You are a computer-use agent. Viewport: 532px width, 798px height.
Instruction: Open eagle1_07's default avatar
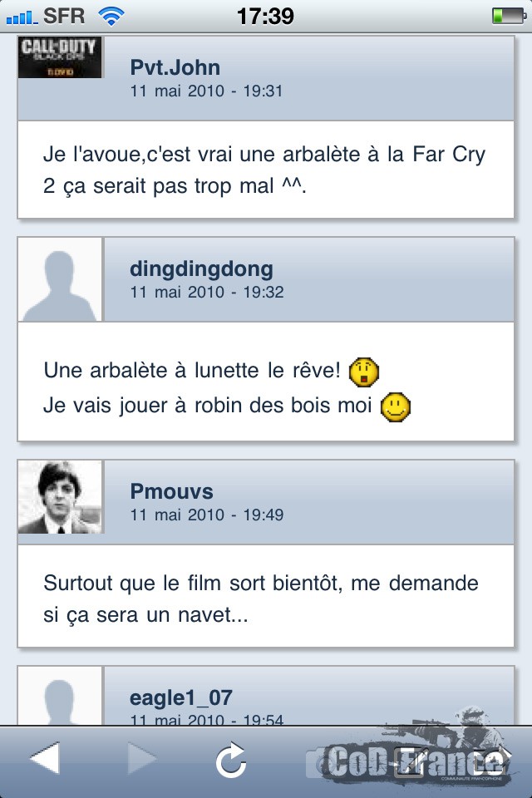click(x=60, y=696)
